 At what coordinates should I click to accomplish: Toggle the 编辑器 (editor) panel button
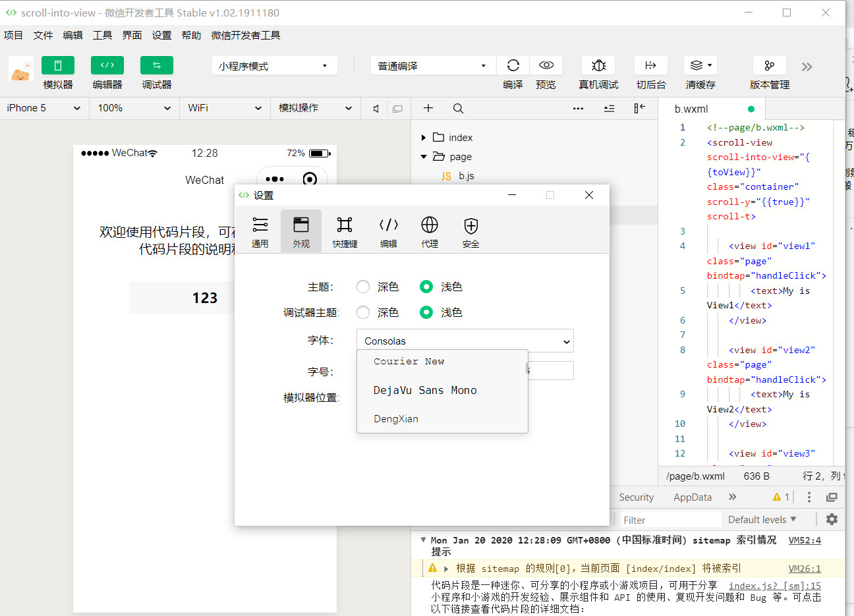coord(107,65)
